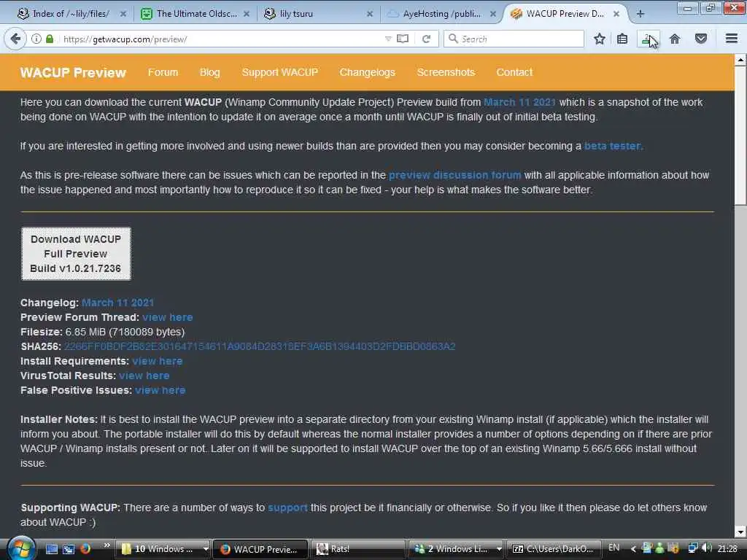
Task: Open the Support WACUP menu item
Action: point(279,72)
